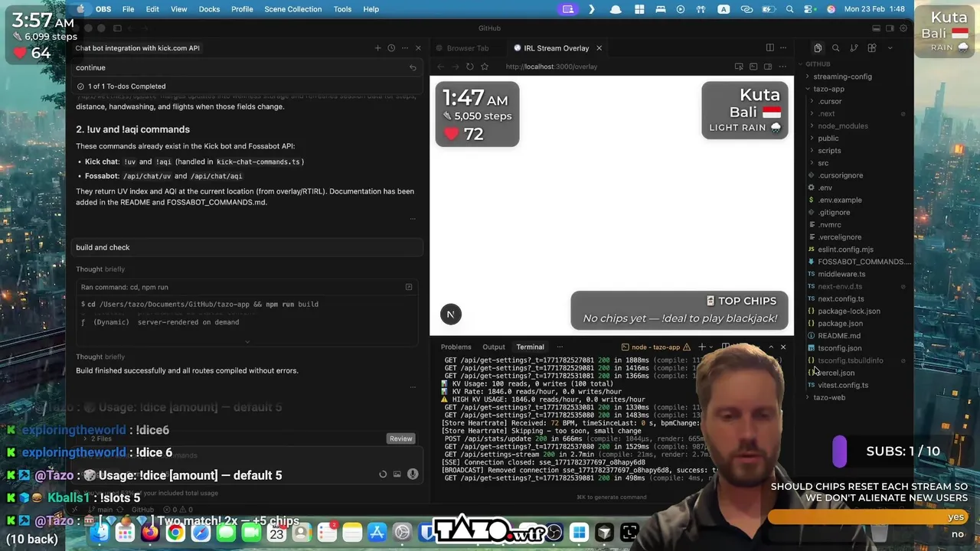This screenshot has width=980, height=551.
Task: Switch to the Browser Tab tab
Action: click(467, 48)
